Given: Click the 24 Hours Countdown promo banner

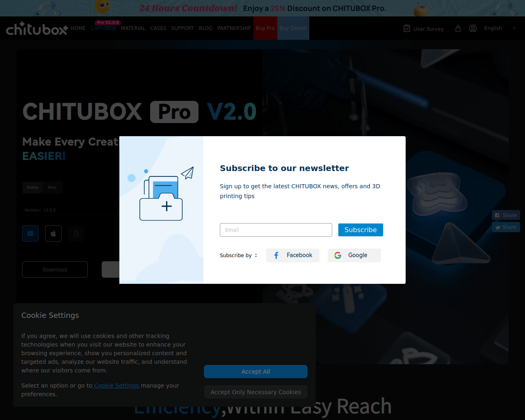Looking at the screenshot, I should click(262, 8).
